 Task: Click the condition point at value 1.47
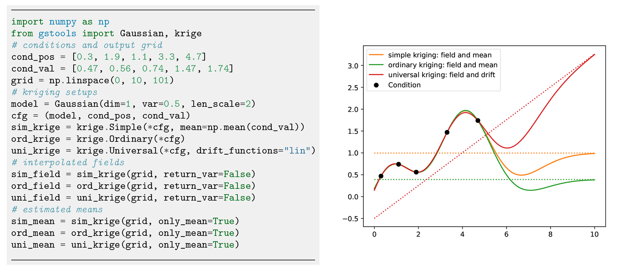click(x=447, y=132)
